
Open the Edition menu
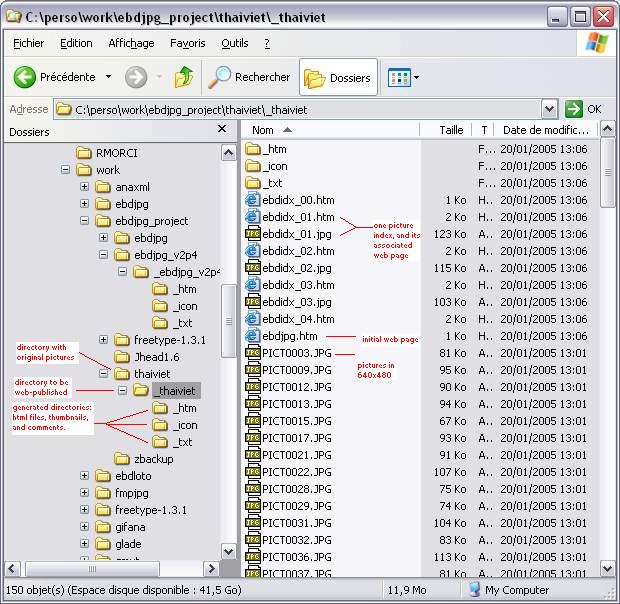[x=76, y=43]
